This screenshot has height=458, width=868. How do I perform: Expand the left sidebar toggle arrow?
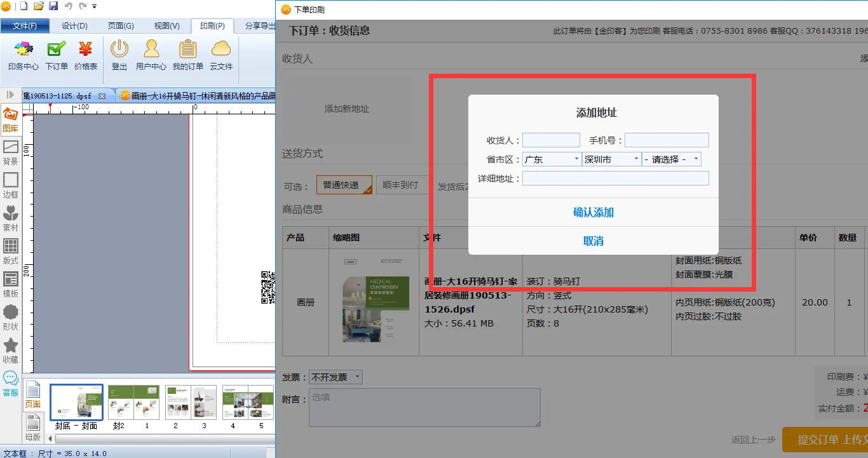[x=10, y=95]
